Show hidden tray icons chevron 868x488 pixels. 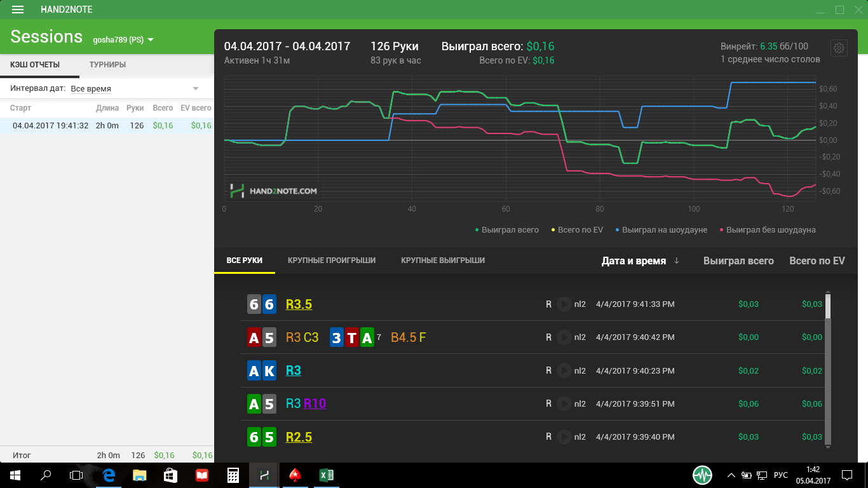731,475
